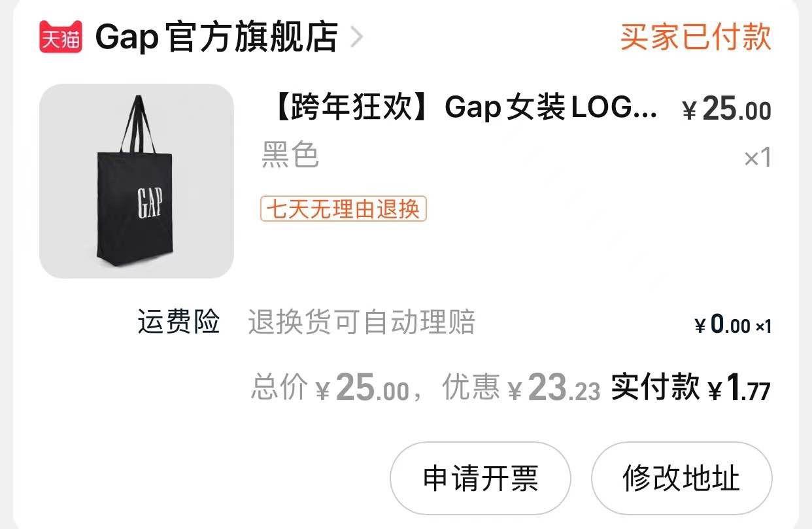Viewport: 812px width, 529px height.
Task: Expand the chevron beside Gap官方旗舰店
Action: tap(356, 37)
